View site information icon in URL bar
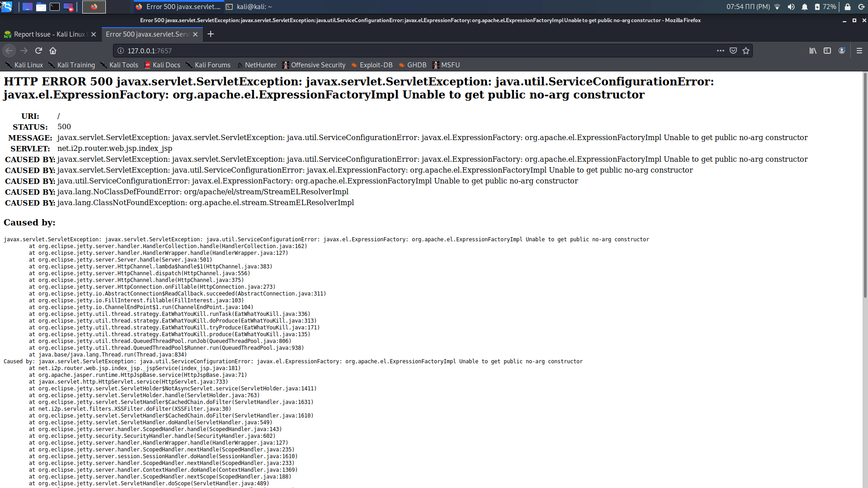868x488 pixels. pos(121,51)
